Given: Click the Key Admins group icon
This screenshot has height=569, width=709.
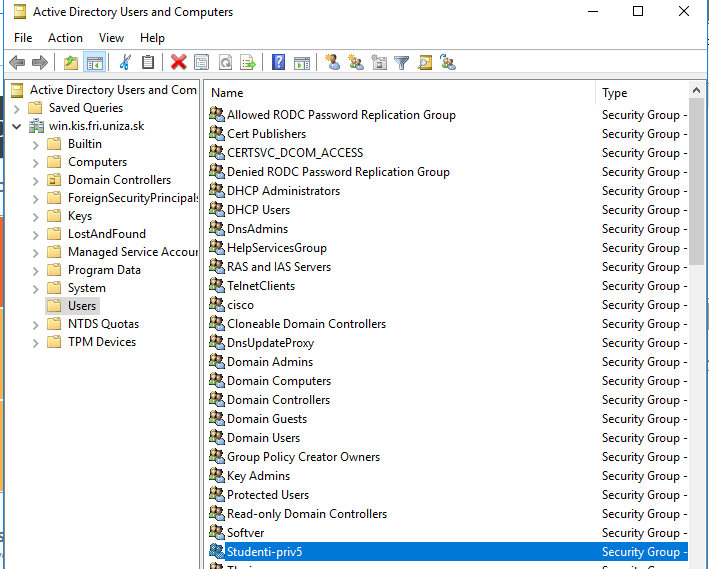Looking at the screenshot, I should coord(217,475).
